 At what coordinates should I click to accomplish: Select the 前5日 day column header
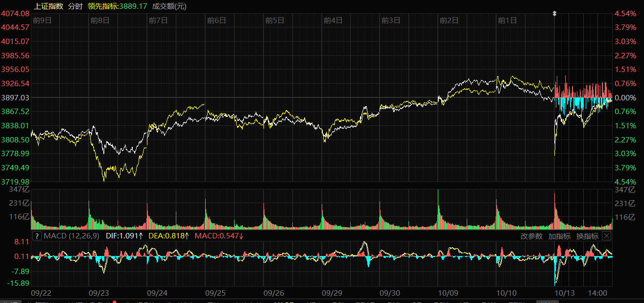[x=275, y=20]
